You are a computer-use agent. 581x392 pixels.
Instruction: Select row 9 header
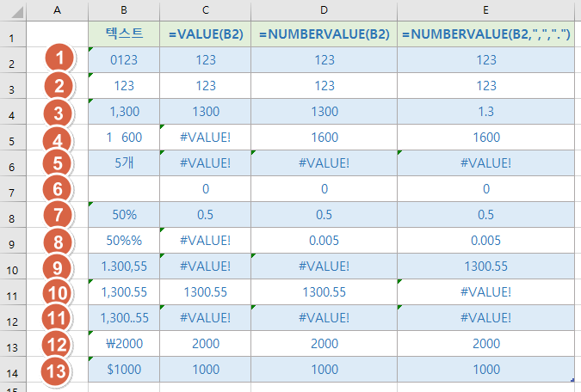pyautogui.click(x=13, y=241)
